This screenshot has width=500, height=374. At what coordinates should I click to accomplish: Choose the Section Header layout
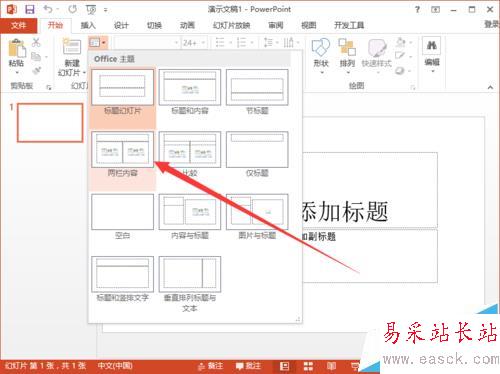tap(257, 93)
